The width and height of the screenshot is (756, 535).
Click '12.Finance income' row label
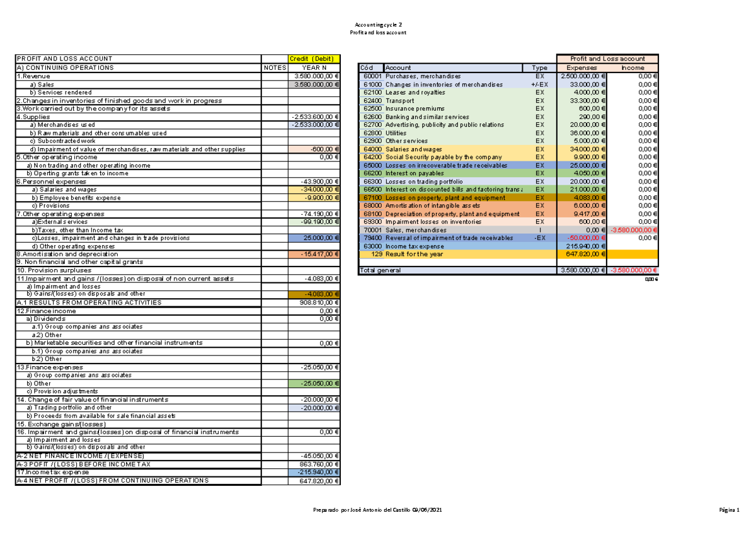click(45, 311)
